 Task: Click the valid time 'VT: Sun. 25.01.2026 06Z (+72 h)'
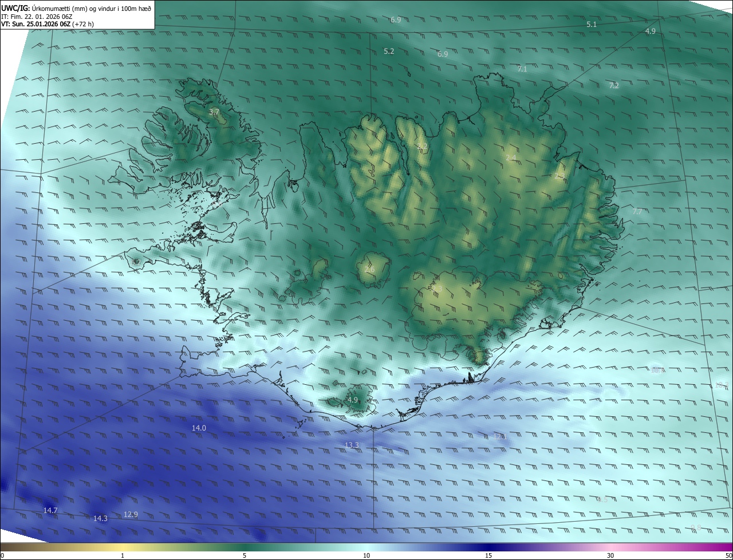click(48, 23)
